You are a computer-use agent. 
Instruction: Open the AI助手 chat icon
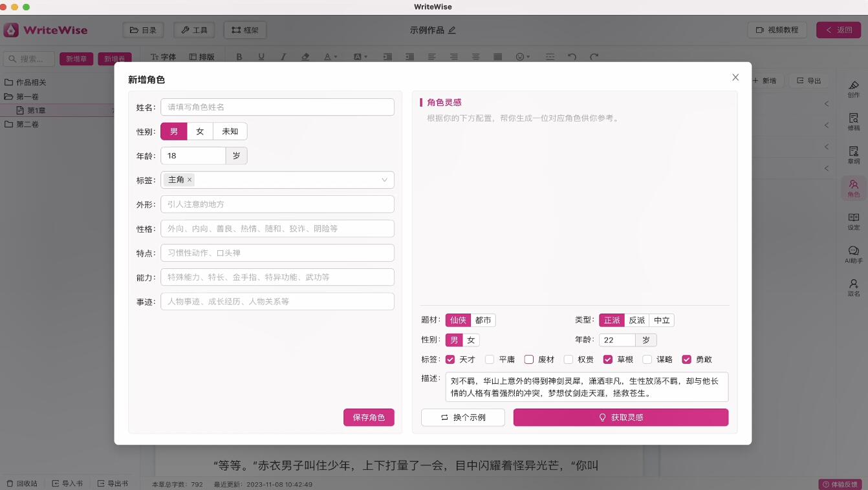(853, 255)
